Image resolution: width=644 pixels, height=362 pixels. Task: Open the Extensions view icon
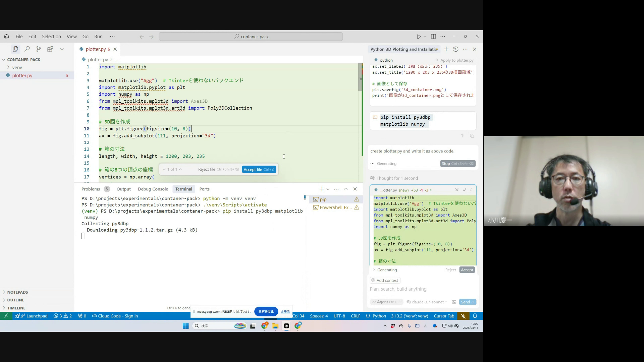pyautogui.click(x=50, y=49)
